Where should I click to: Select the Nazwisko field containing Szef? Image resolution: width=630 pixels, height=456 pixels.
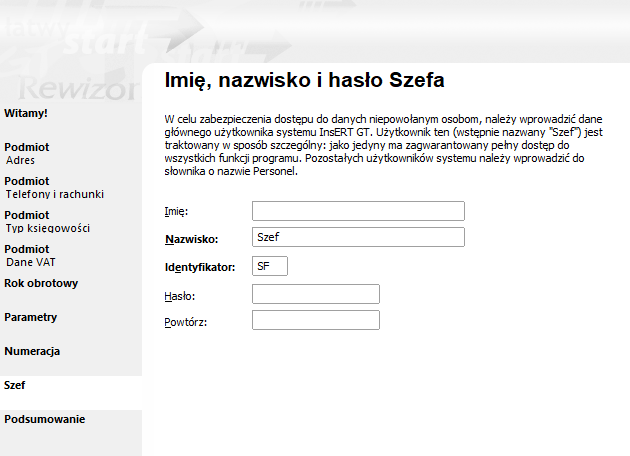(358, 237)
